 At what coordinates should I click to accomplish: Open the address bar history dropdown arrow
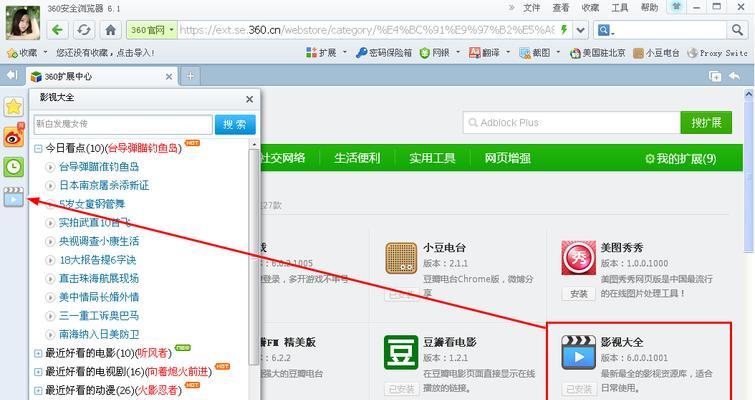pos(581,30)
